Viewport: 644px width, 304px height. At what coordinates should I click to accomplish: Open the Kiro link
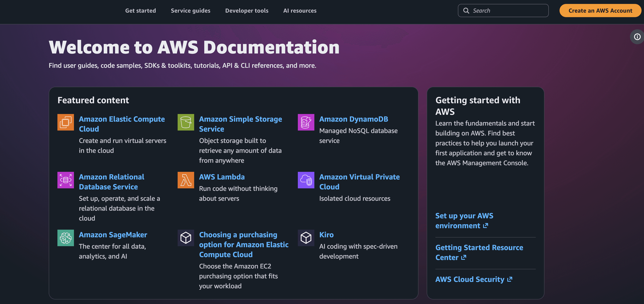326,235
